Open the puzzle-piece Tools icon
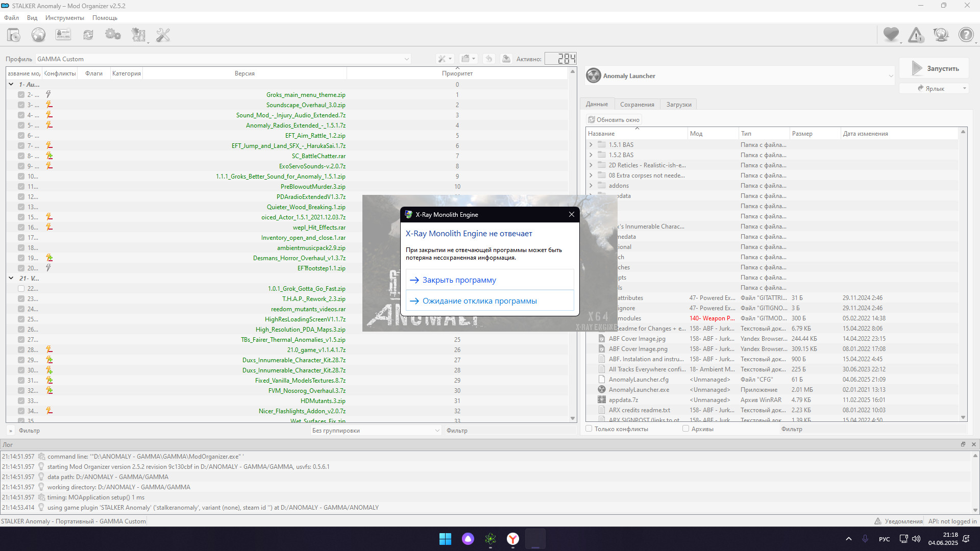 pyautogui.click(x=138, y=35)
